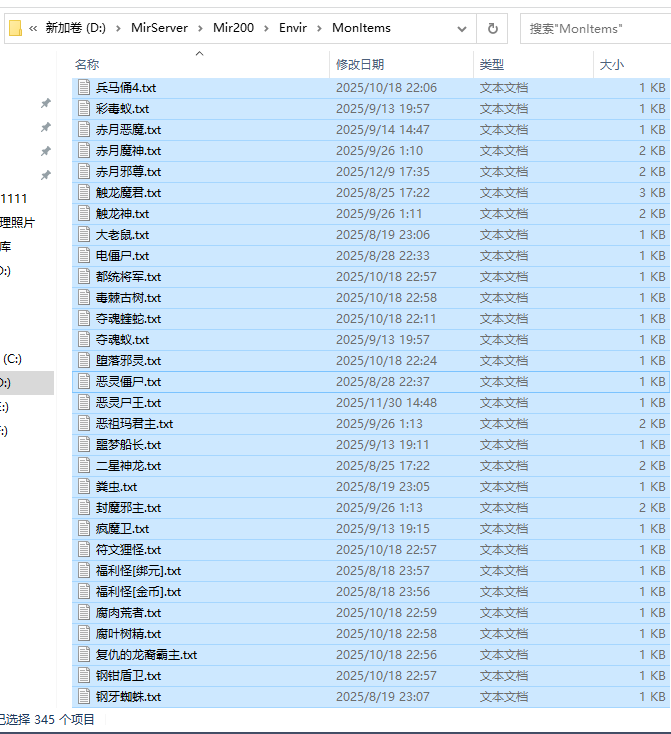Click the file icon of 夺魂蚁.txt
671x734 pixels.
[x=84, y=339]
